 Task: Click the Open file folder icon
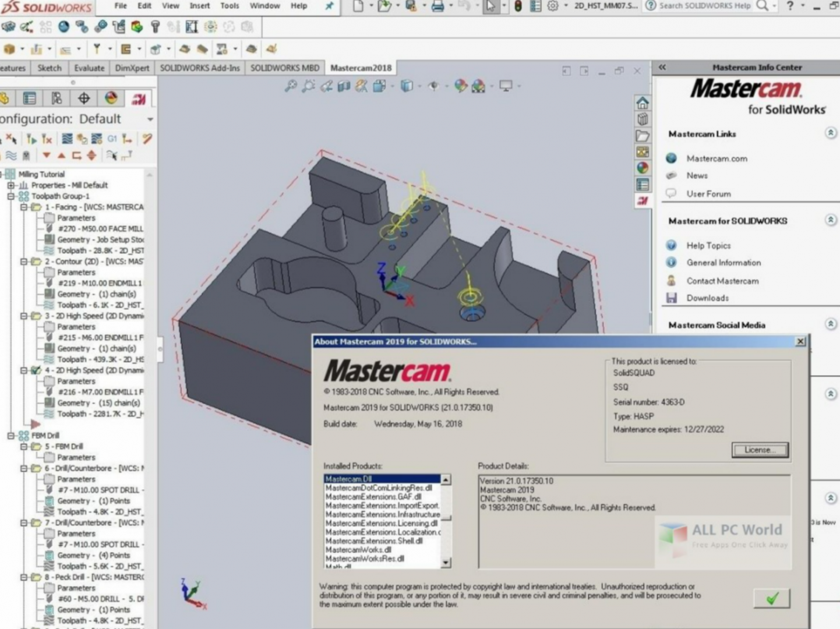coord(384,6)
